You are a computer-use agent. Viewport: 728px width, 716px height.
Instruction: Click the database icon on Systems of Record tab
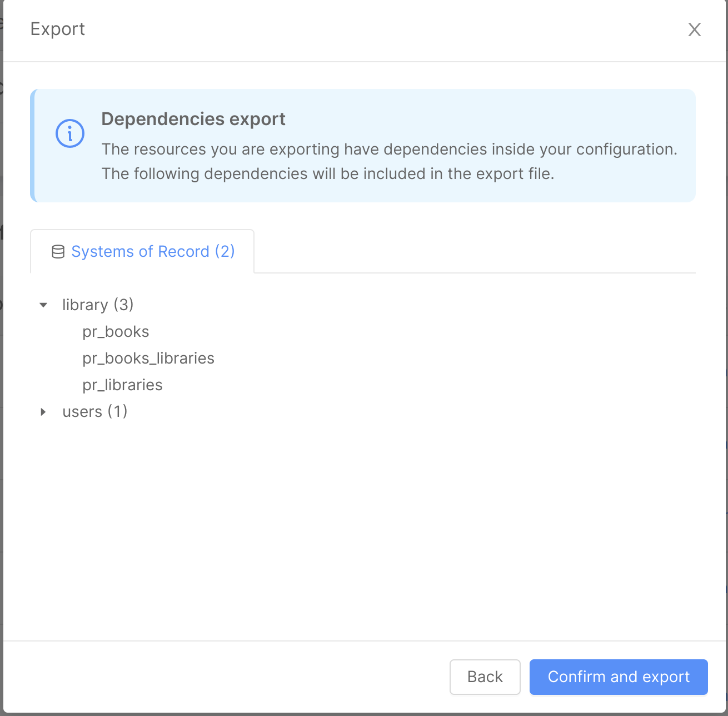[57, 251]
